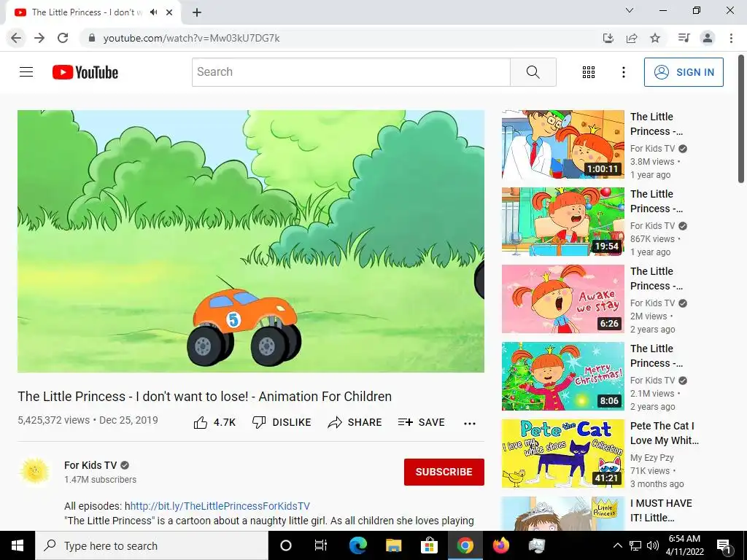Open Task View on taskbar
The height and width of the screenshot is (560, 747).
321,545
